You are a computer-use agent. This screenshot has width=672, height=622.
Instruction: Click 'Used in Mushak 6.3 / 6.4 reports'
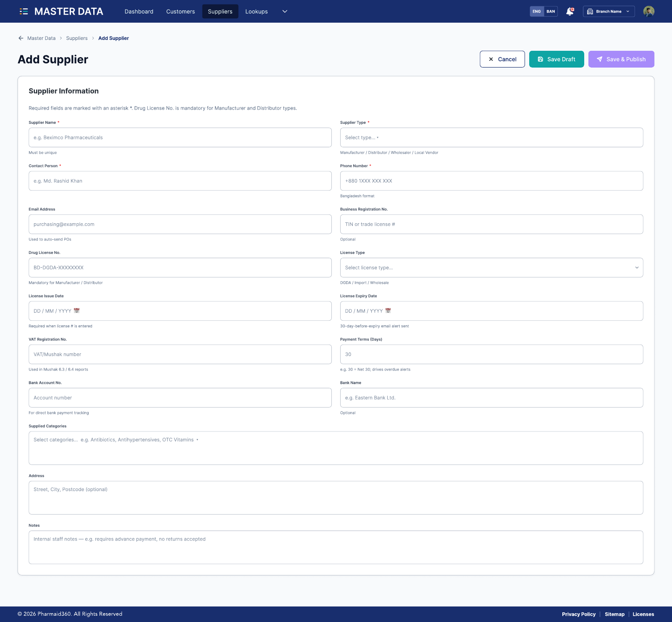(x=58, y=369)
